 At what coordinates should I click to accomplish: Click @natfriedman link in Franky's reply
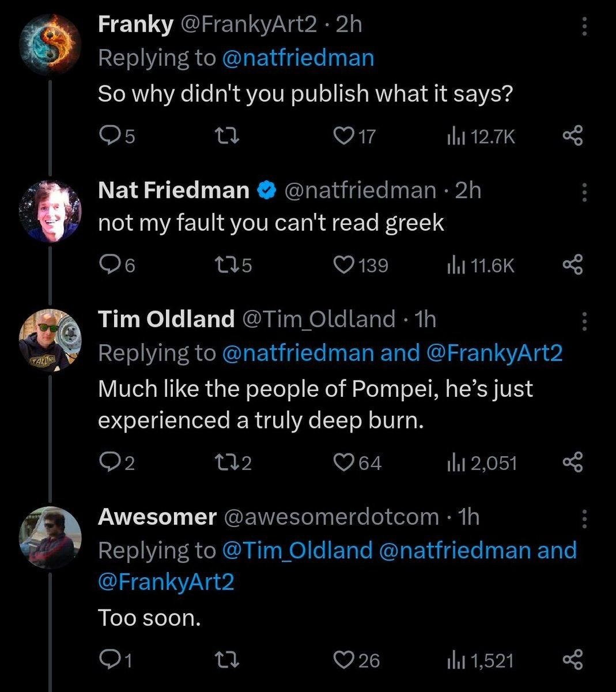coord(298,58)
